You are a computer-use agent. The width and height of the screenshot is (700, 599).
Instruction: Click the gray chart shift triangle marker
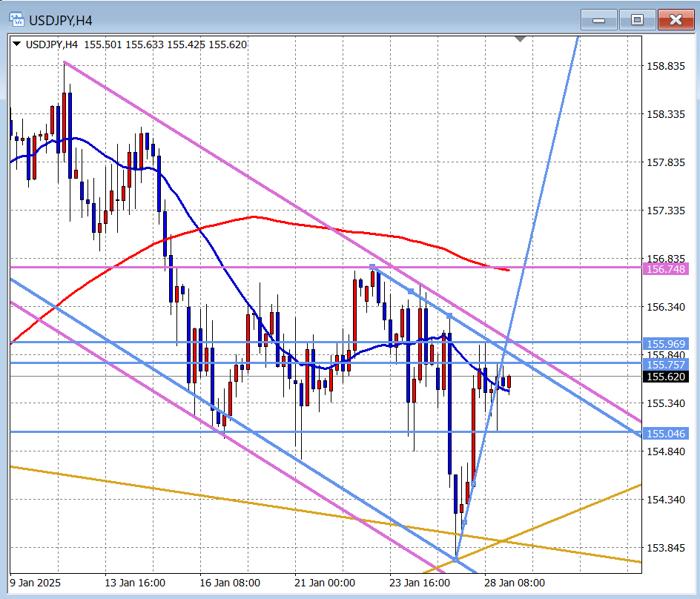click(x=520, y=38)
